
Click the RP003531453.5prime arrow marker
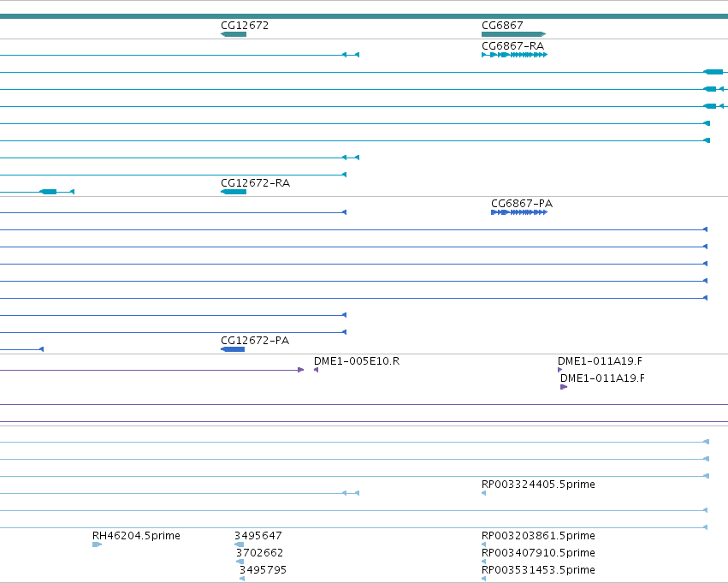(484, 579)
